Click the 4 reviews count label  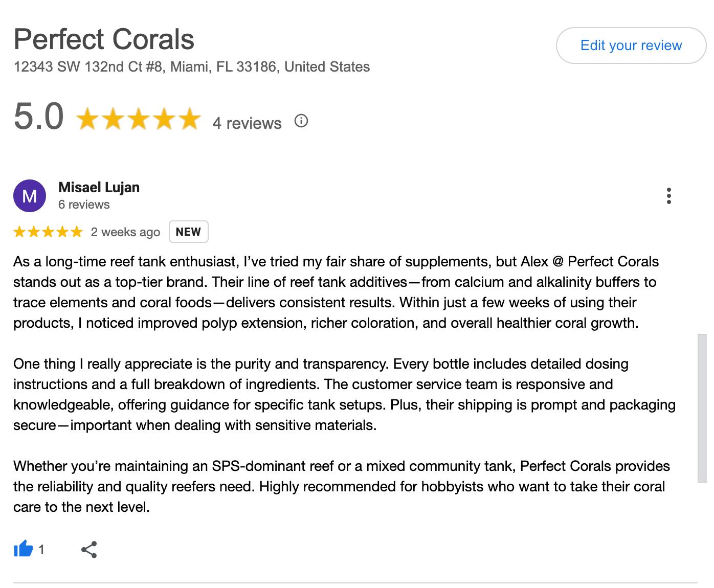pyautogui.click(x=247, y=123)
